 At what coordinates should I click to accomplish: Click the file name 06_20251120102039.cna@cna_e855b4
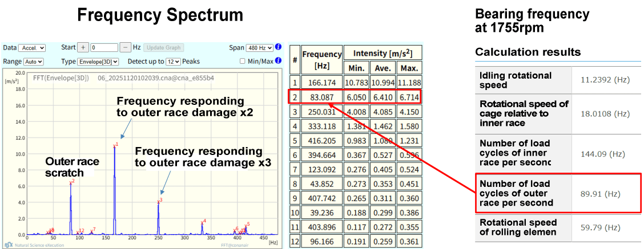coord(156,77)
